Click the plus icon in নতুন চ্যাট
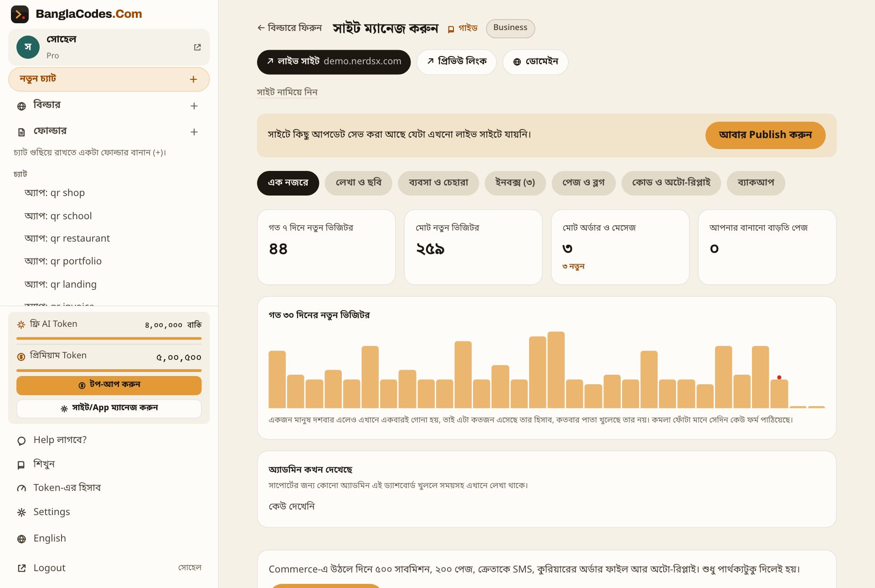The width and height of the screenshot is (875, 588). (x=193, y=79)
